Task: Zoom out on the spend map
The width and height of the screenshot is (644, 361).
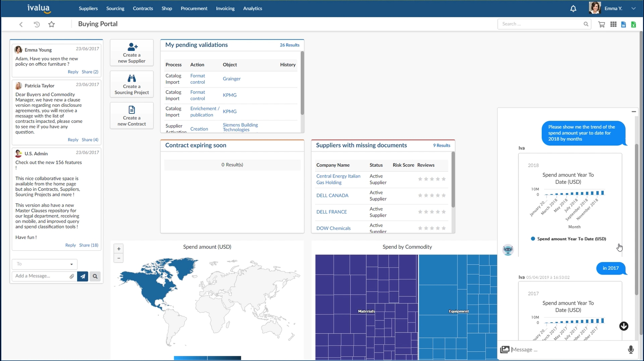Action: pyautogui.click(x=119, y=258)
